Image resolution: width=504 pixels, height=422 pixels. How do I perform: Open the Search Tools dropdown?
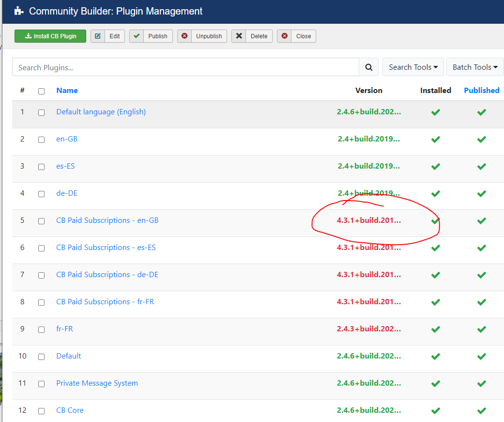point(413,67)
